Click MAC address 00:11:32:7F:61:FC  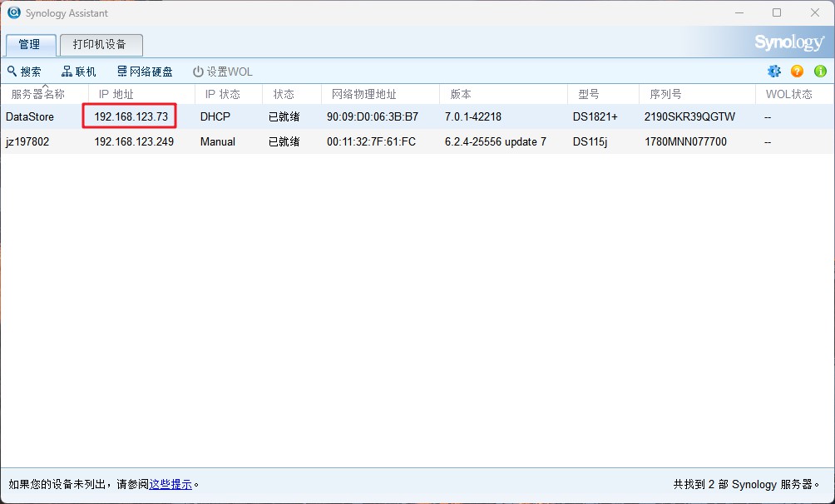pos(371,141)
